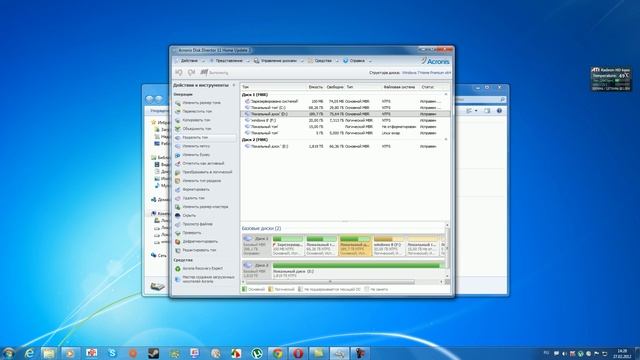
Task: Open Skype from taskbar
Action: pos(112,353)
